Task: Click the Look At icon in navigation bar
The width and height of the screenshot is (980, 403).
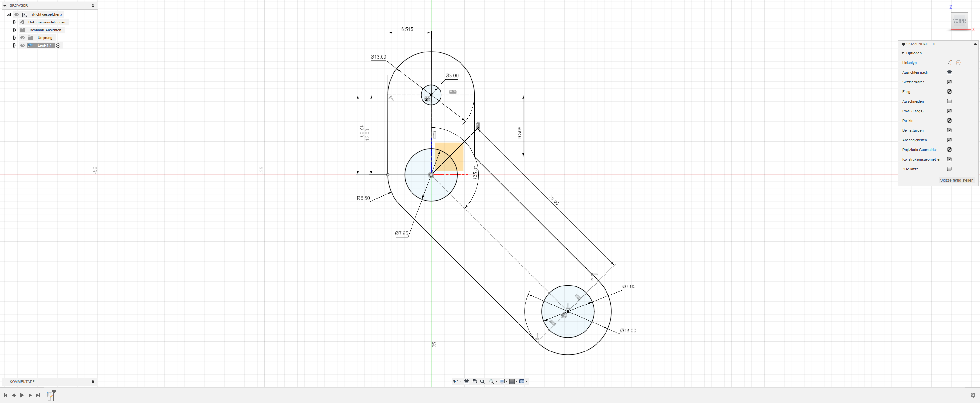Action: pyautogui.click(x=466, y=381)
